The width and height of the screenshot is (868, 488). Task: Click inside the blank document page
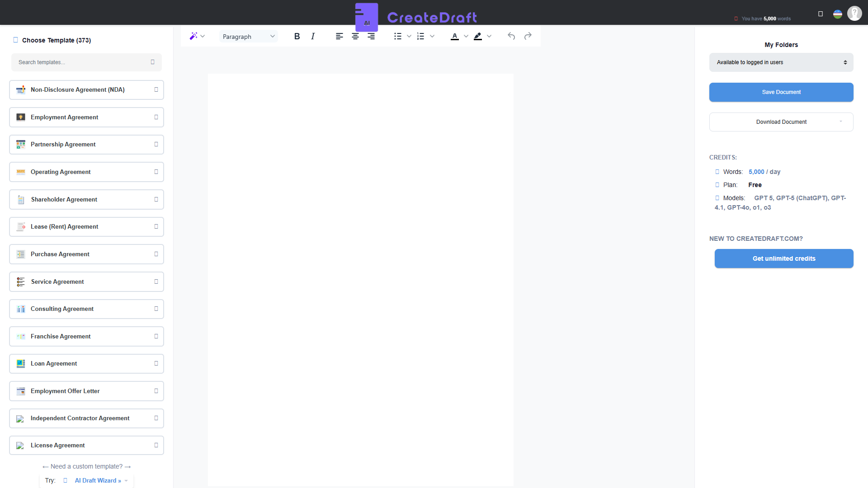[x=360, y=280]
